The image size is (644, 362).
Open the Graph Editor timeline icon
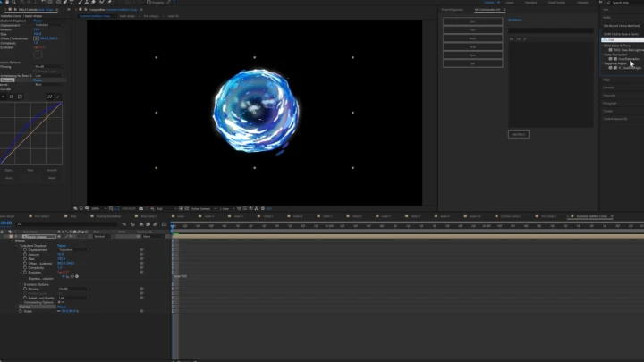(x=164, y=224)
